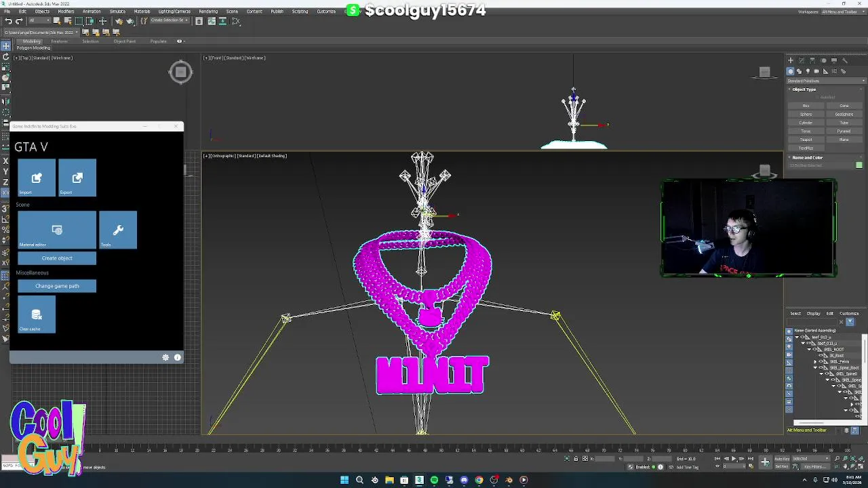The width and height of the screenshot is (868, 488).
Task: Click the Export tile in GTA V panel
Action: (77, 178)
